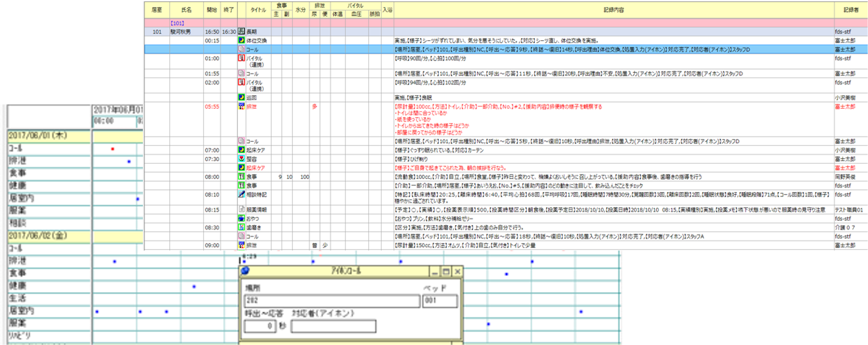Select the 2017/06/01 (木) date row header
The image size is (868, 345).
point(49,136)
